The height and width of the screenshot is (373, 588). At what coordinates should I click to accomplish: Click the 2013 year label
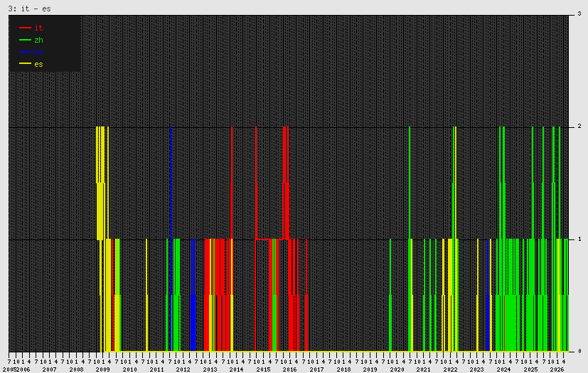pos(210,369)
